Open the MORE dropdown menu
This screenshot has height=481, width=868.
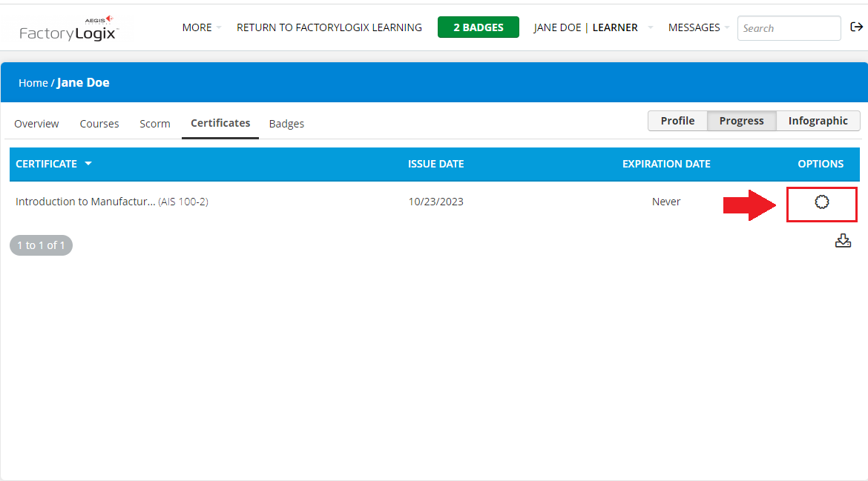200,27
